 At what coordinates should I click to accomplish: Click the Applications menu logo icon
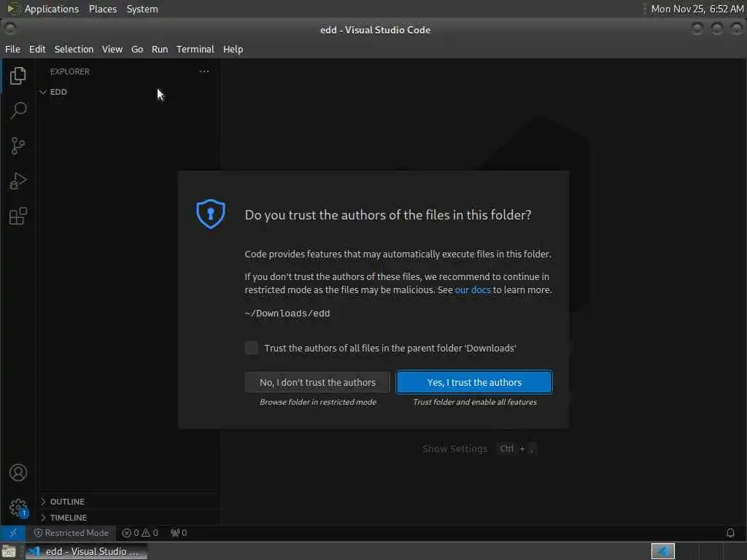click(x=13, y=9)
